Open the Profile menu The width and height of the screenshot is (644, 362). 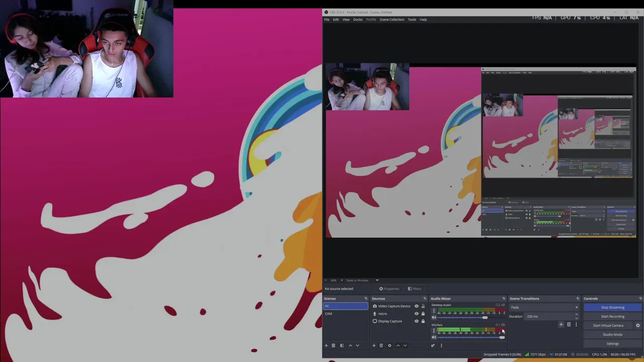point(371,20)
